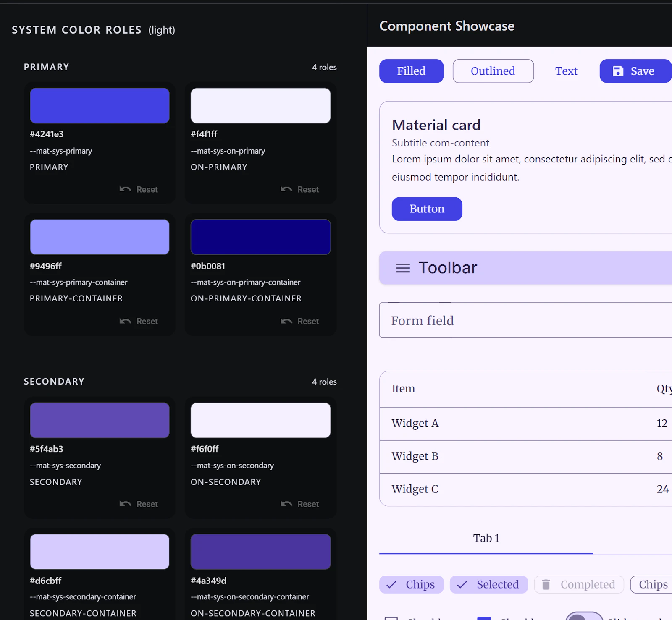Click the --mat-sys-on-primary variable name

pyautogui.click(x=228, y=151)
